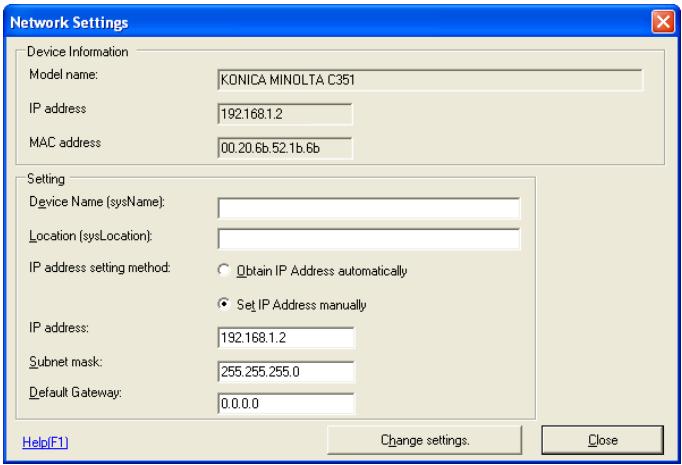Click the 'Model name:' label
The width and height of the screenshot is (682, 465).
[64, 74]
